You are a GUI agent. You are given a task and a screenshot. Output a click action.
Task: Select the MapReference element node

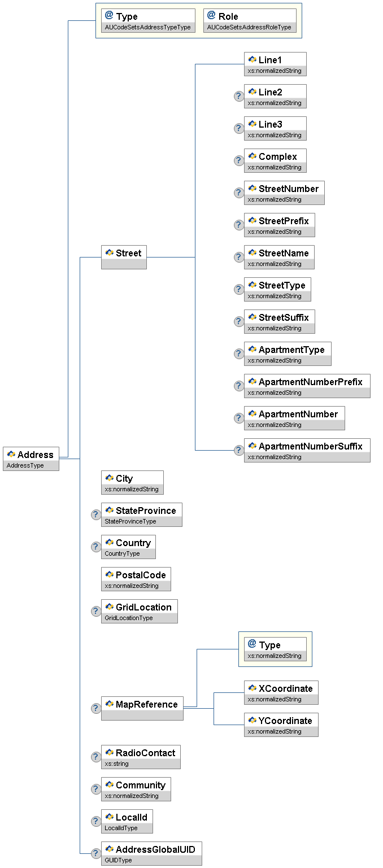click(x=142, y=708)
